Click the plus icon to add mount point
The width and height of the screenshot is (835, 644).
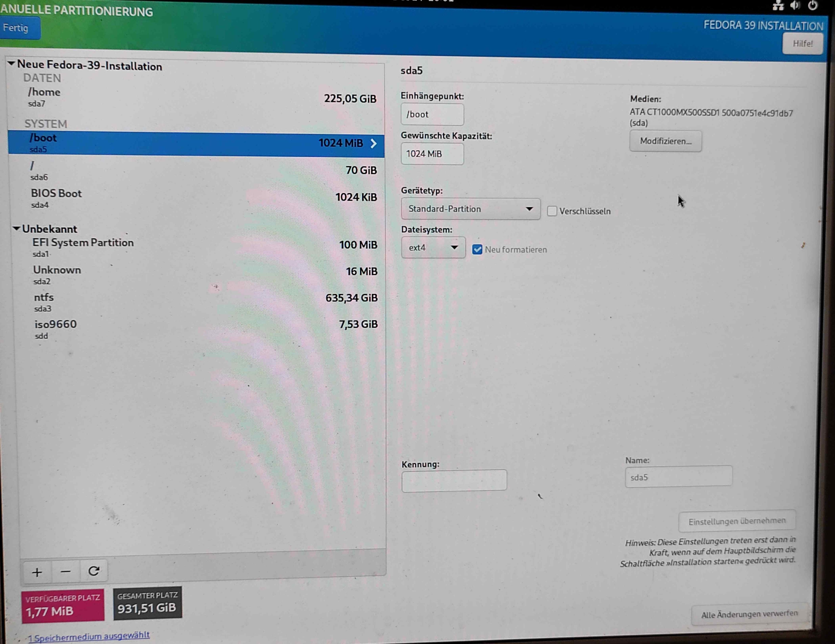(37, 572)
